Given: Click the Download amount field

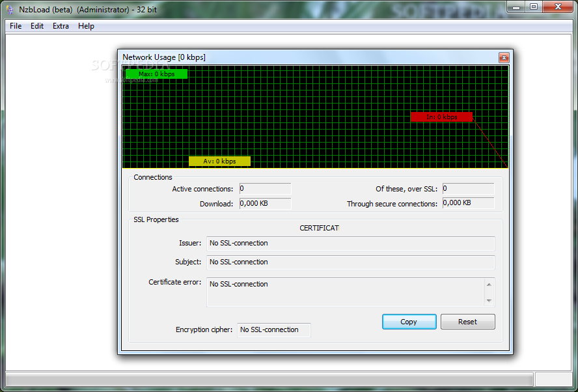Looking at the screenshot, I should pos(265,203).
